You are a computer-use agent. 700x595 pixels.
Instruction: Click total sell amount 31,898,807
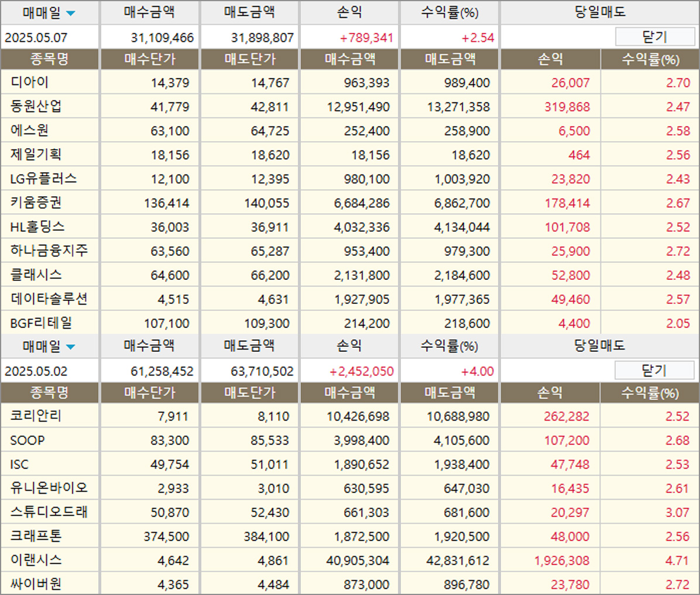click(x=262, y=37)
